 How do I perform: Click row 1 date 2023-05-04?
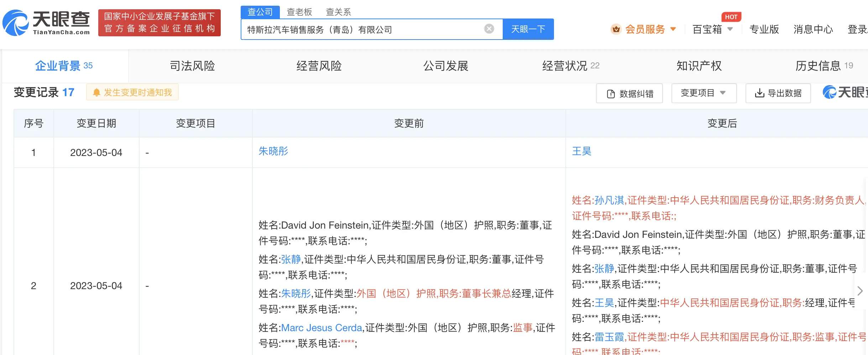(x=96, y=152)
